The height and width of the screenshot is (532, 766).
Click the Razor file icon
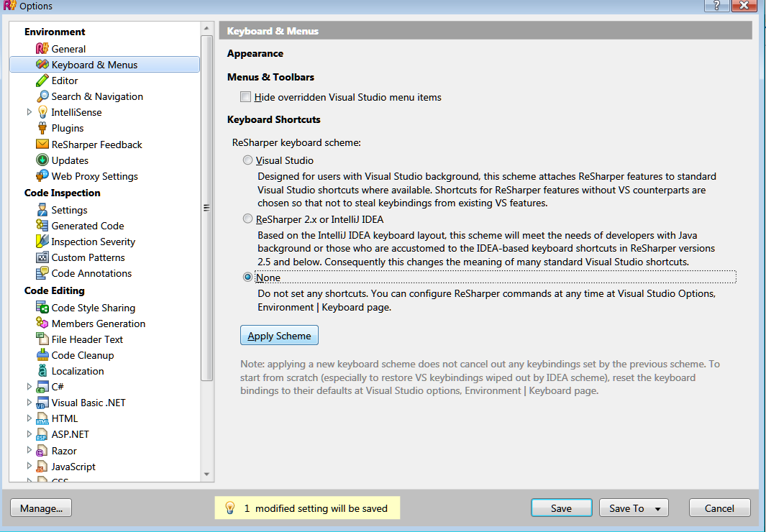coord(42,451)
